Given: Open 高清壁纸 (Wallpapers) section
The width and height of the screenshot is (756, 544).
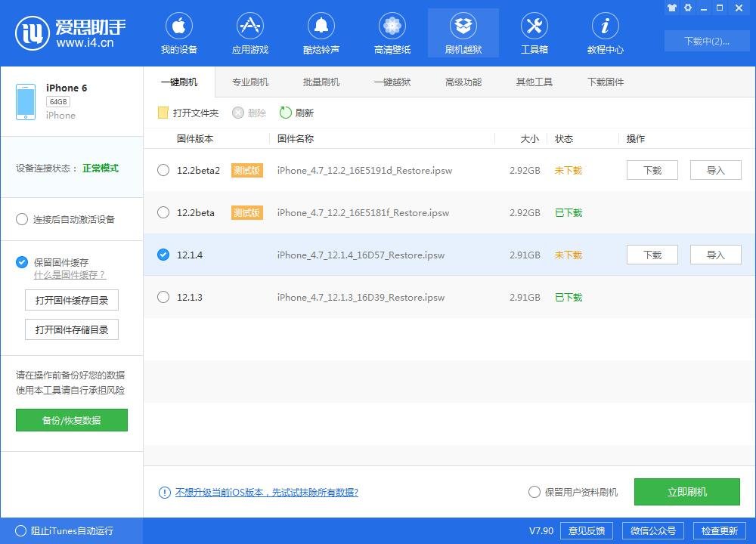Looking at the screenshot, I should click(x=392, y=32).
